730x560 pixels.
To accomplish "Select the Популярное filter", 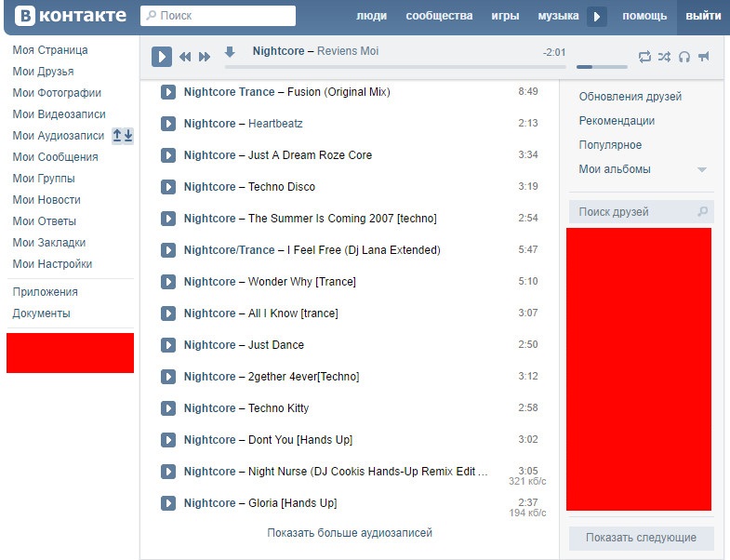I will click(x=610, y=145).
